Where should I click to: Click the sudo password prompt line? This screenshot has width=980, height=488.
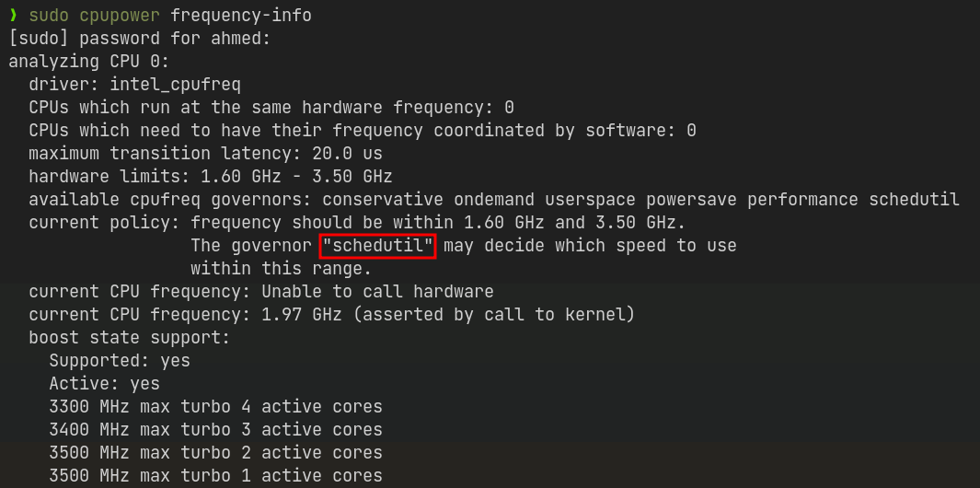(139, 39)
